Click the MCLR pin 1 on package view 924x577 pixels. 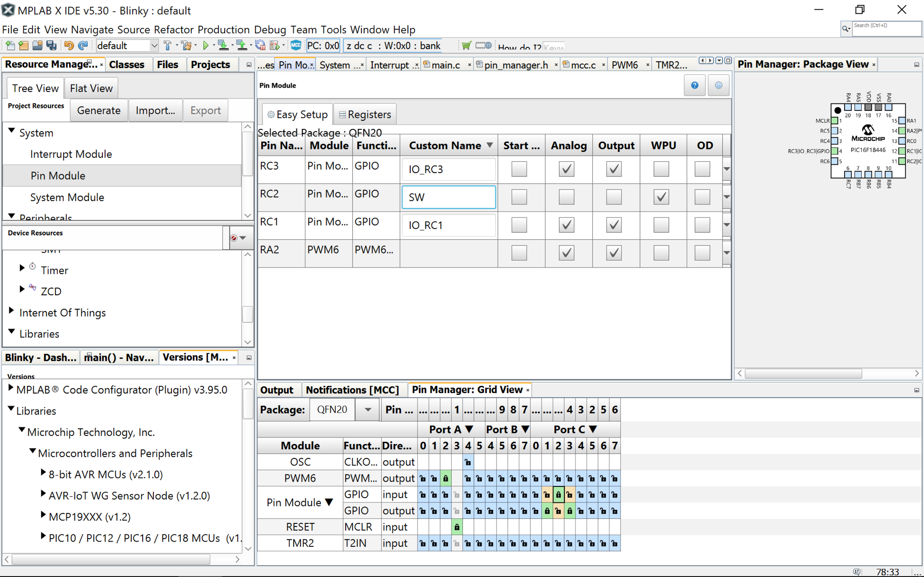835,121
